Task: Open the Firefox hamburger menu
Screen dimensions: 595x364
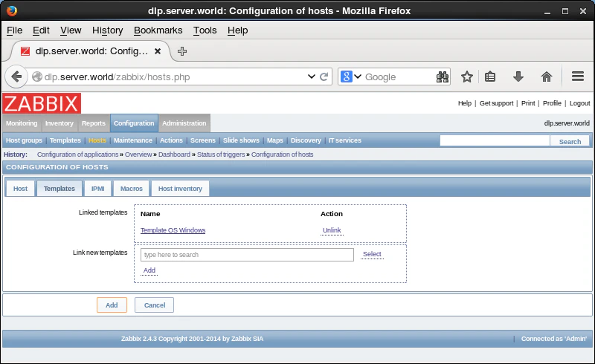Action: pos(578,77)
